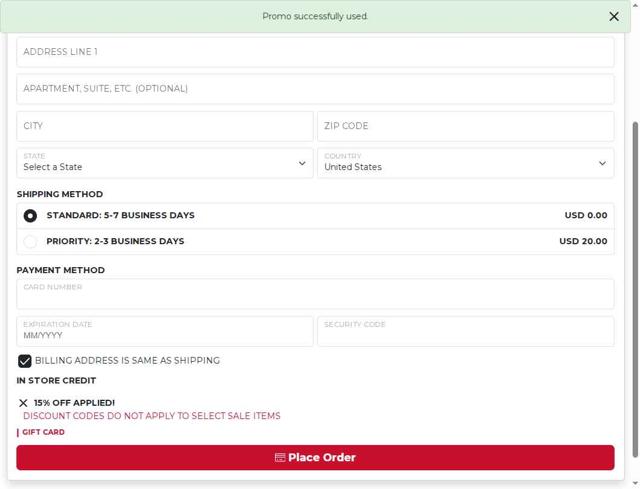Remove the applied 15% off discount
Viewport: 640px width, 489px height.
tap(23, 403)
